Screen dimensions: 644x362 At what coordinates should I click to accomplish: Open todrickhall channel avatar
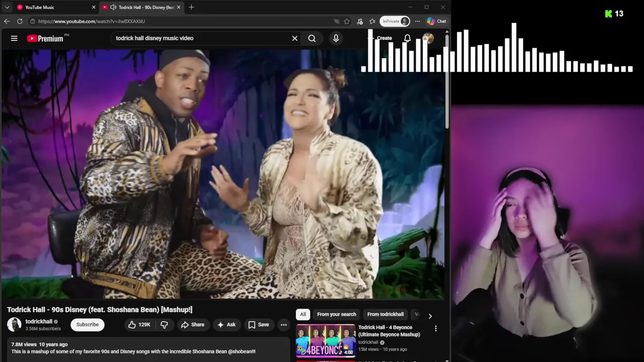point(14,325)
